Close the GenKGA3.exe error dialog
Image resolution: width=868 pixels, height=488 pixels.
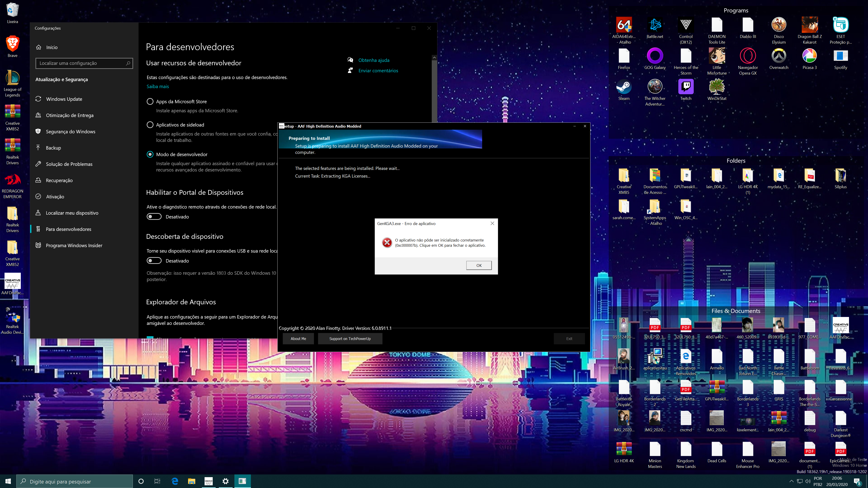(x=492, y=223)
